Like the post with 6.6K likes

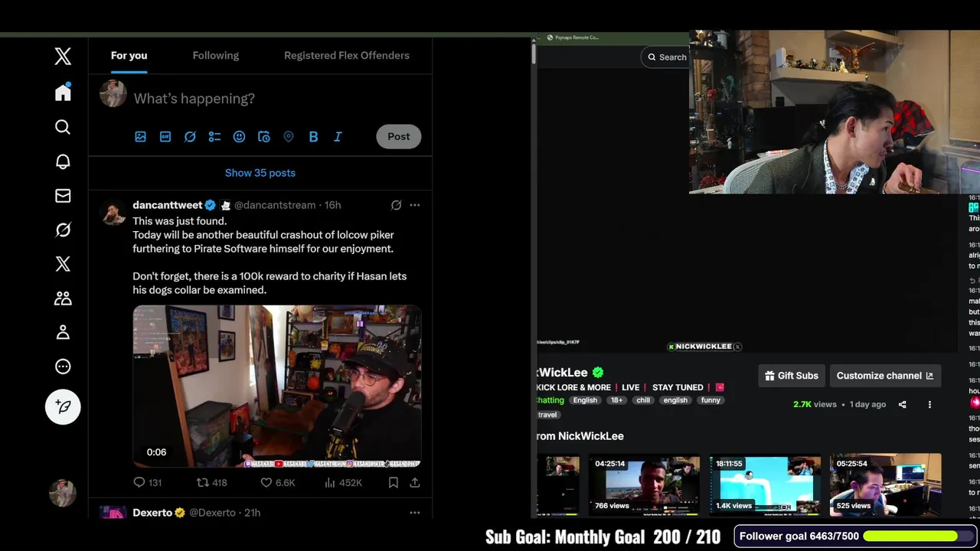click(x=278, y=483)
